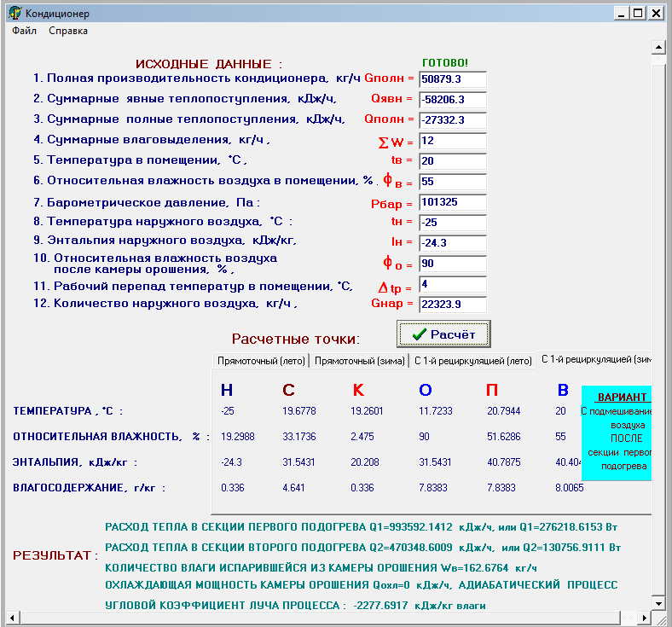
Task: Click the vertical scrollbar up arrow
Action: pyautogui.click(x=658, y=47)
